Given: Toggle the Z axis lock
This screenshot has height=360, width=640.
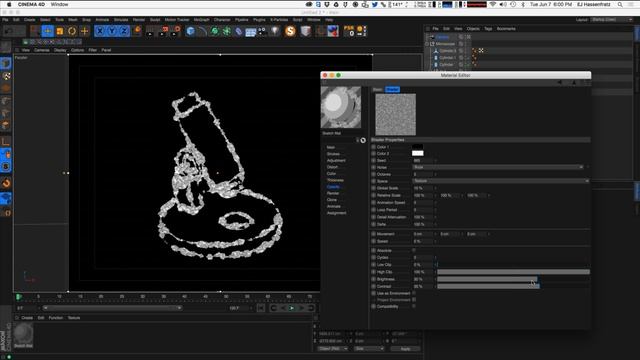Looking at the screenshot, I should coord(124,31).
